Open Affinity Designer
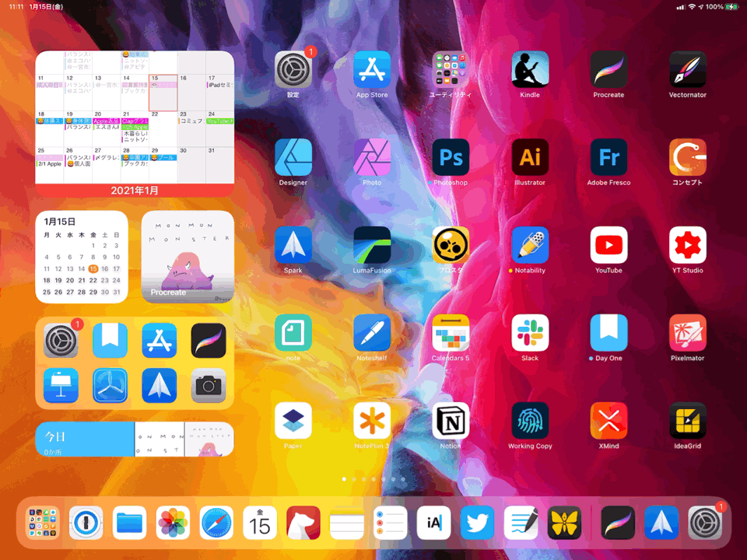Screen dimensions: 747x560 click(293, 157)
